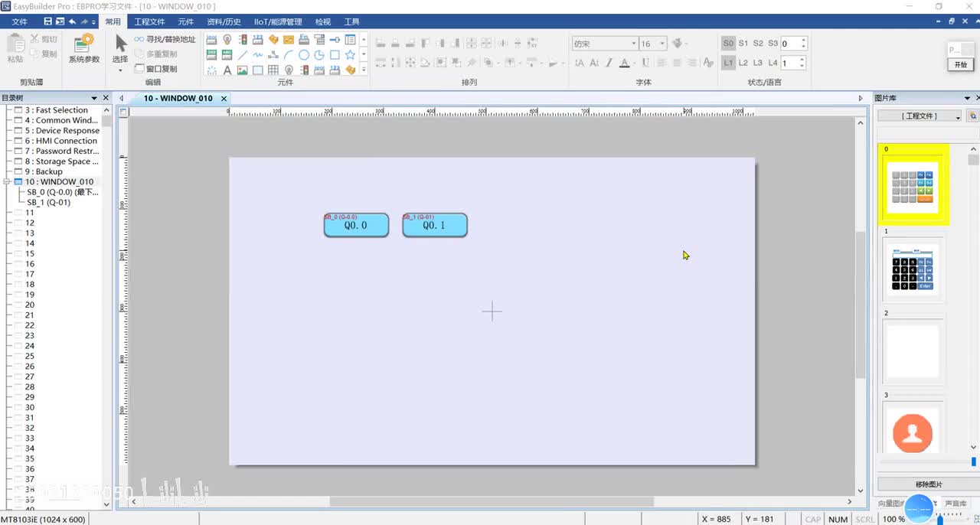This screenshot has width=980, height=525.
Task: Switch to the 资料/历史 ribbon tab
Action: pos(224,21)
